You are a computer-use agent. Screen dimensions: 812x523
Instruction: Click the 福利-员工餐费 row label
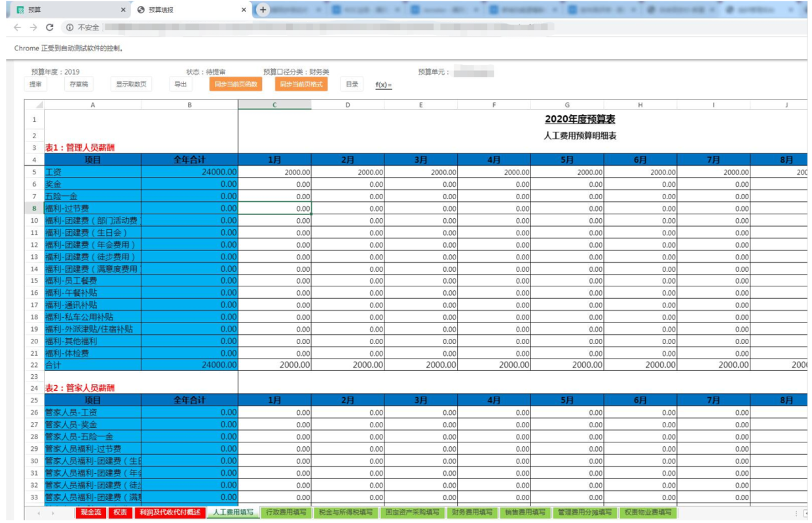(93, 281)
